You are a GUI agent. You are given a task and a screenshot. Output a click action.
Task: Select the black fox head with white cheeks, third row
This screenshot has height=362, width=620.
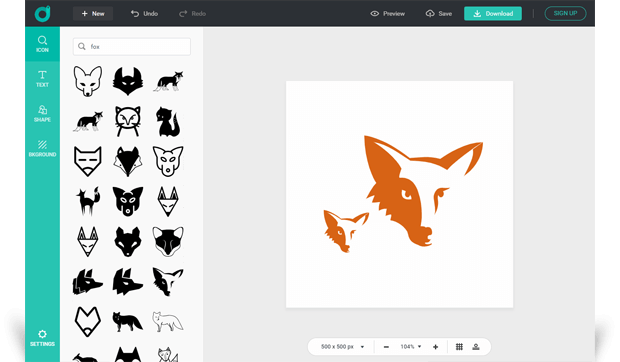pos(128,161)
